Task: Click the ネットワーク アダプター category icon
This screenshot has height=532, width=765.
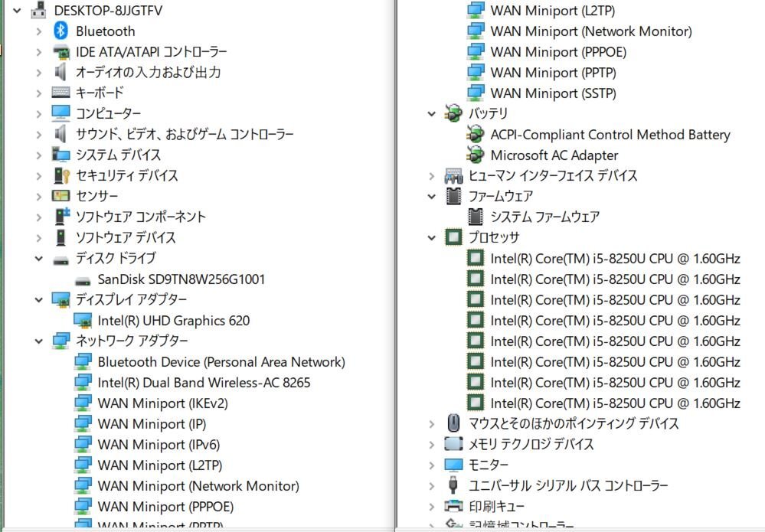Action: point(60,341)
